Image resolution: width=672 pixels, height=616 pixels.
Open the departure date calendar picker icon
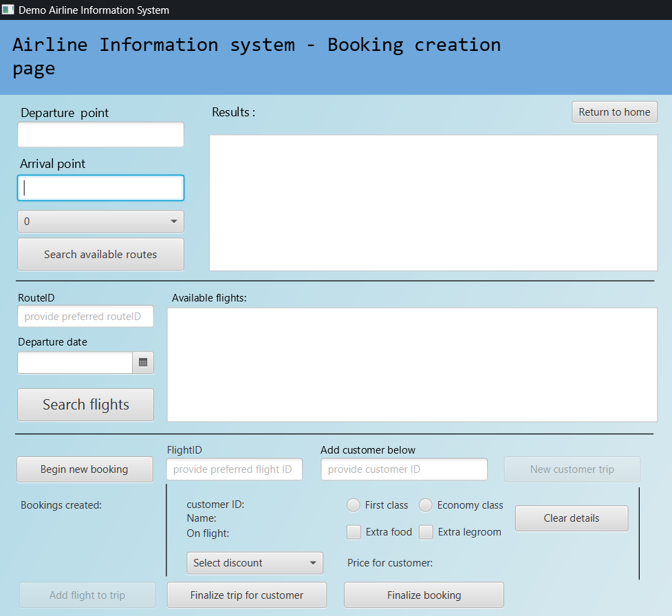click(x=143, y=363)
